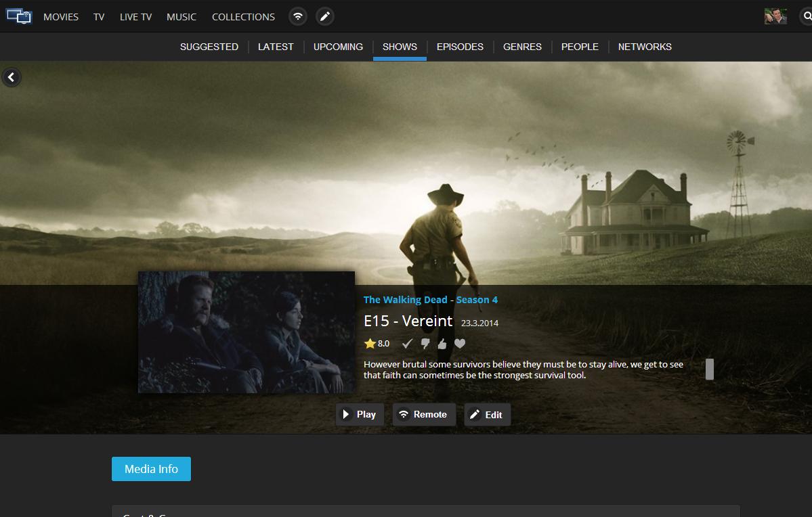This screenshot has width=812, height=517.
Task: Go back using the left arrow button
Action: [x=11, y=77]
